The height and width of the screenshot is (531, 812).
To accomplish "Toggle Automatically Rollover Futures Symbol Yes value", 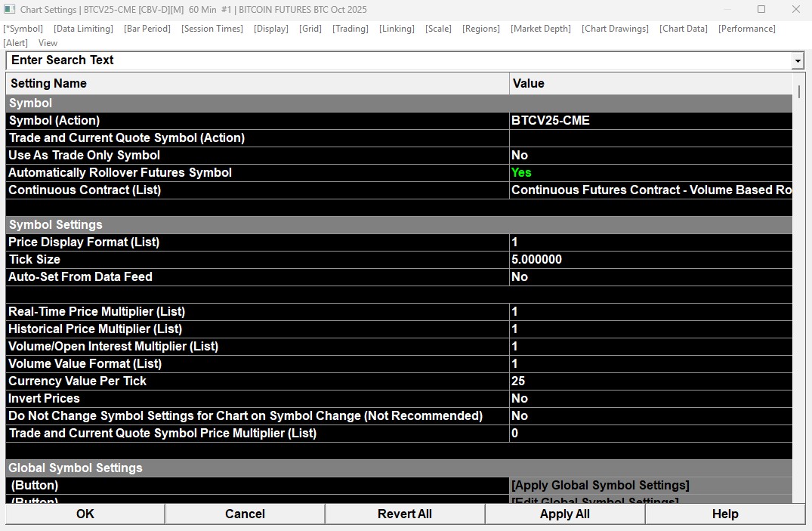I will 651,172.
